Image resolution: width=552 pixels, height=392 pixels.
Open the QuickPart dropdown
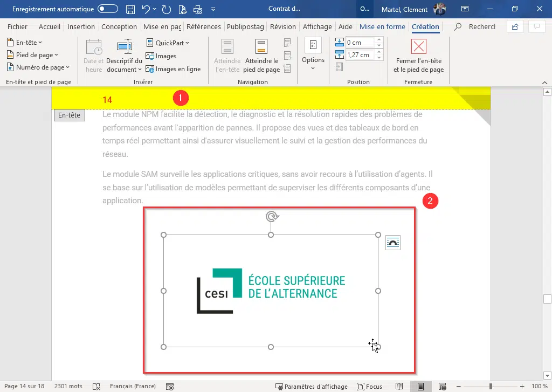pos(168,43)
